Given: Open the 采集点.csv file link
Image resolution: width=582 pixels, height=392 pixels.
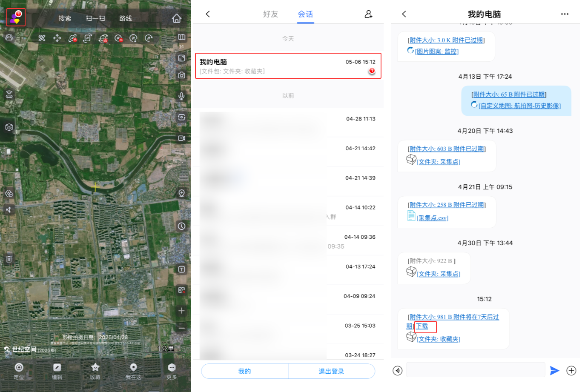Looking at the screenshot, I should click(432, 218).
